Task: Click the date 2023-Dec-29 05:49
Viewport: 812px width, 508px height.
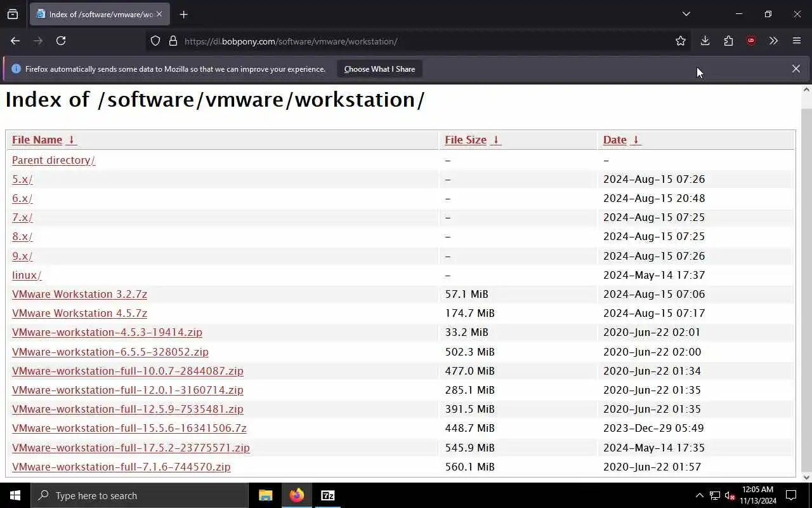Action: tap(653, 428)
